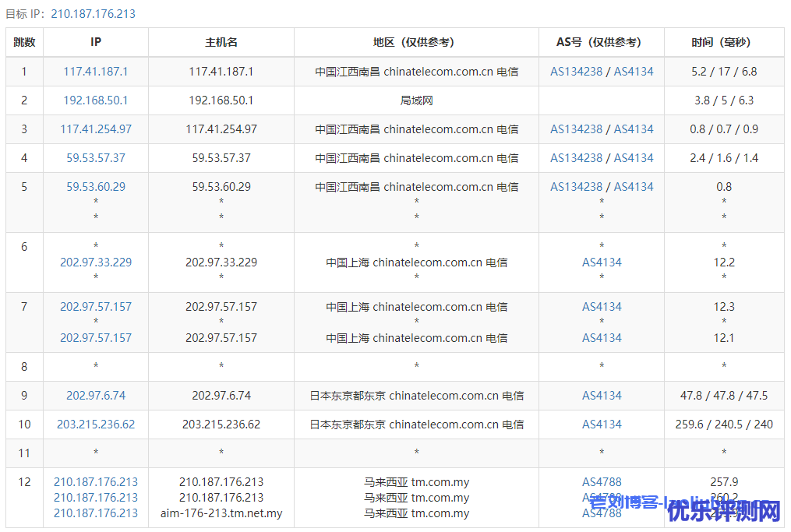Viewport: 791px width, 532px height.
Task: Open the hop 1 IP link 117.41.187.1
Action: tap(96, 72)
